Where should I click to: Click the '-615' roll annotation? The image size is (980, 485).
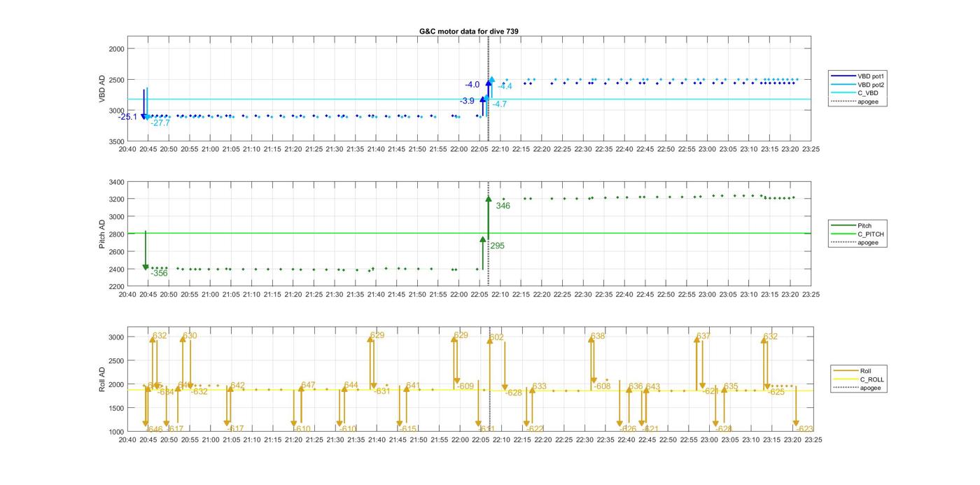pyautogui.click(x=408, y=429)
